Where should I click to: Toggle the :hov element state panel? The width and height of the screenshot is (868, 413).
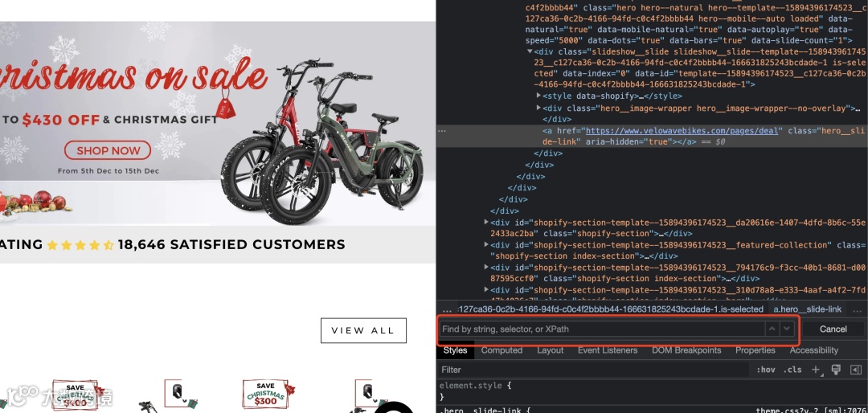click(766, 370)
